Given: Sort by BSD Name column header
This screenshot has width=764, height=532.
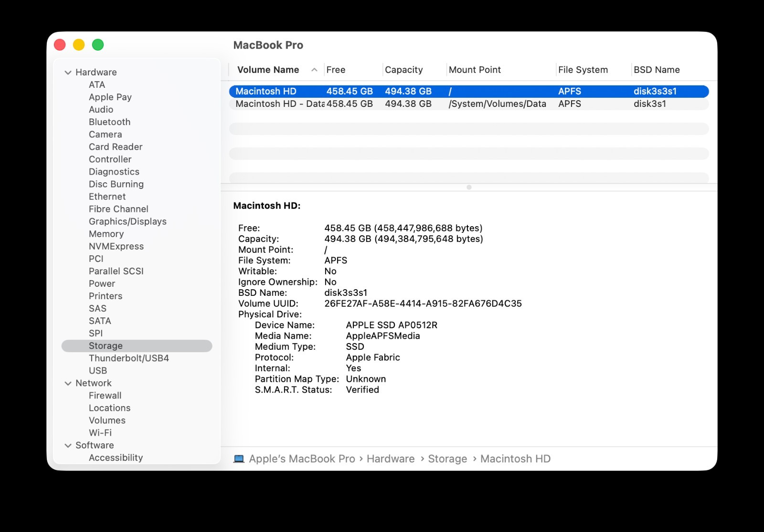Looking at the screenshot, I should [x=657, y=70].
